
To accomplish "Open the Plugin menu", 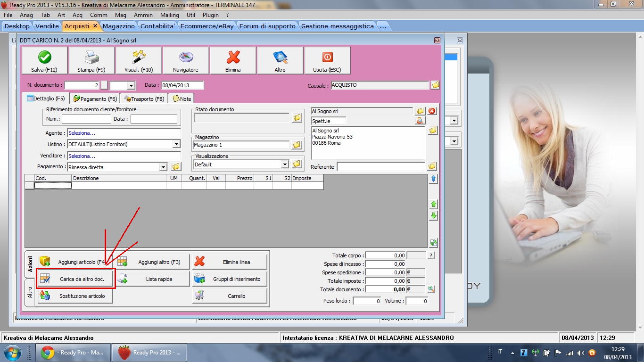I will point(211,15).
